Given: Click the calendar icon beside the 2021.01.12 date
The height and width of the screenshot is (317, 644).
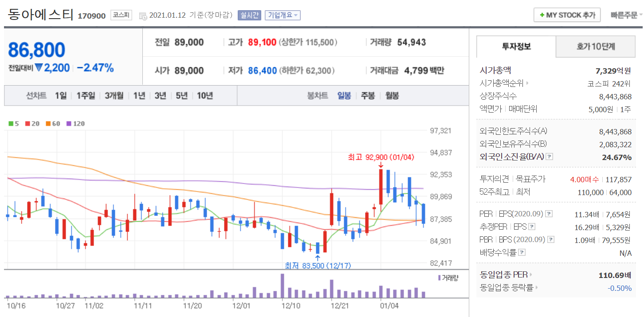Looking at the screenshot, I should [x=143, y=16].
